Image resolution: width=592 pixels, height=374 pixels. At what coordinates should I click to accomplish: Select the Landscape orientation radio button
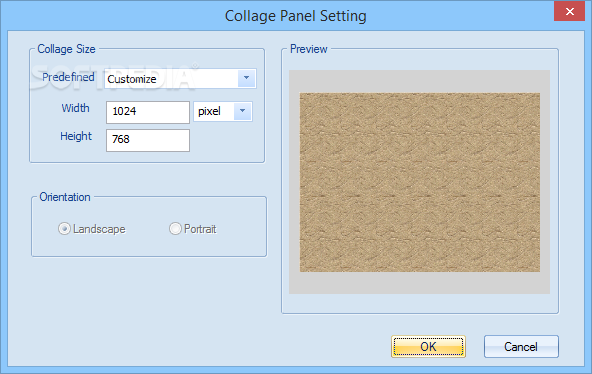click(x=64, y=229)
